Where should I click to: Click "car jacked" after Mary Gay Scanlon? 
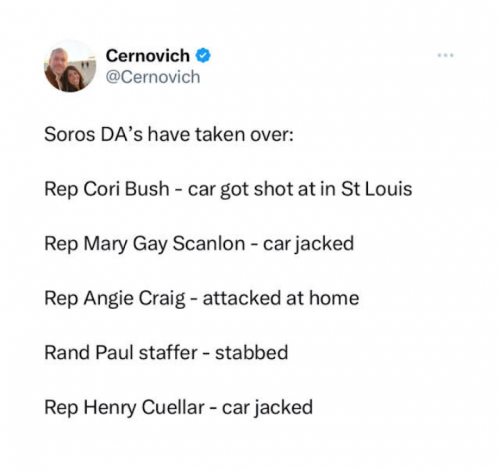(x=308, y=244)
